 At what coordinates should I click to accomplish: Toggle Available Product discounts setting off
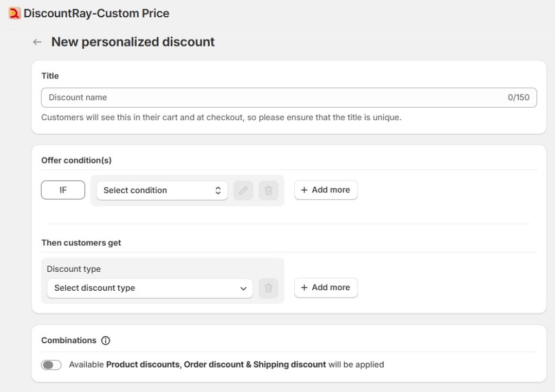51,364
